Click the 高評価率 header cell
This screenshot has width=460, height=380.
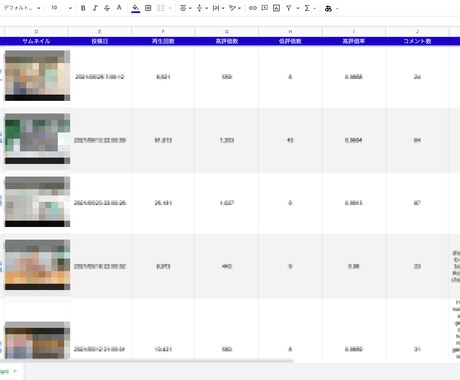click(354, 41)
